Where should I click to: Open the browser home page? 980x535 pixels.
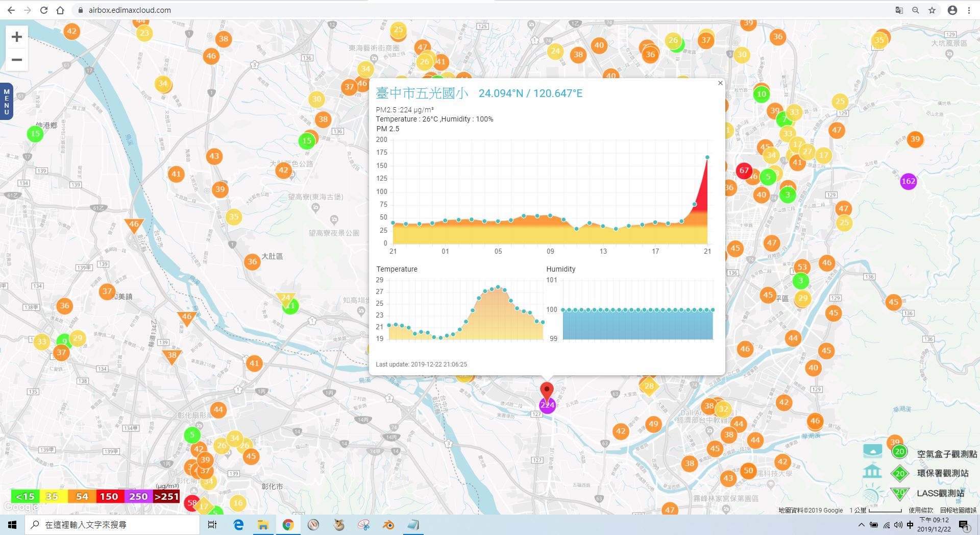pyautogui.click(x=60, y=10)
